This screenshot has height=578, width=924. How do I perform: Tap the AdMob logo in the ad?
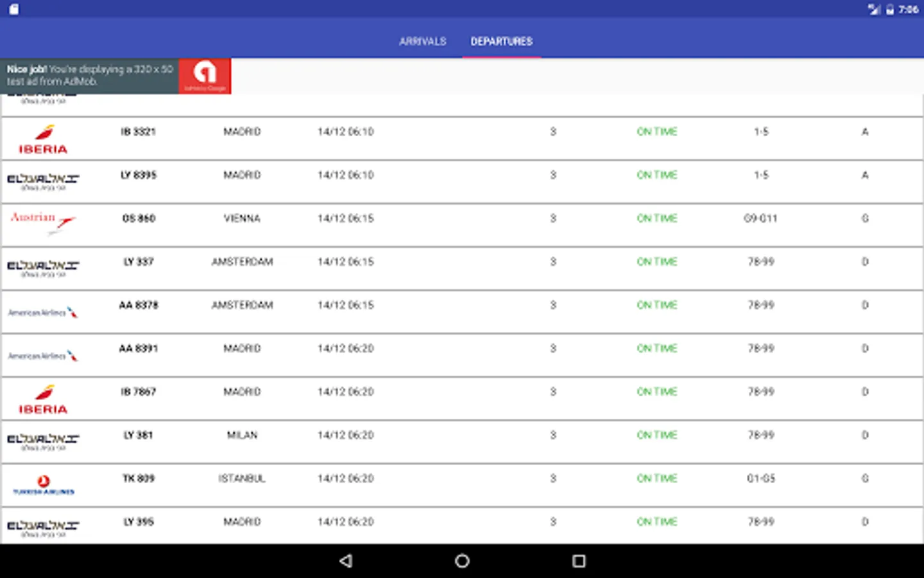(205, 76)
